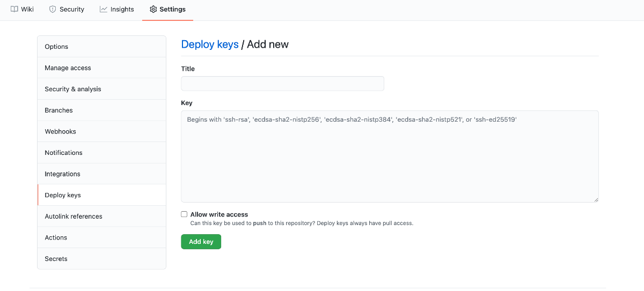Open Autolink references settings
Screen dimensions: 644x291
pyautogui.click(x=101, y=216)
